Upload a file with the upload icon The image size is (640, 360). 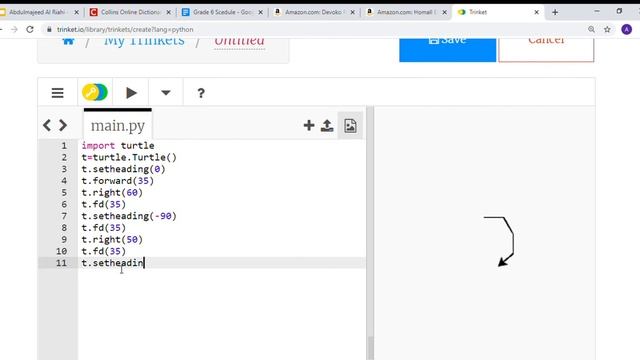pos(327,125)
